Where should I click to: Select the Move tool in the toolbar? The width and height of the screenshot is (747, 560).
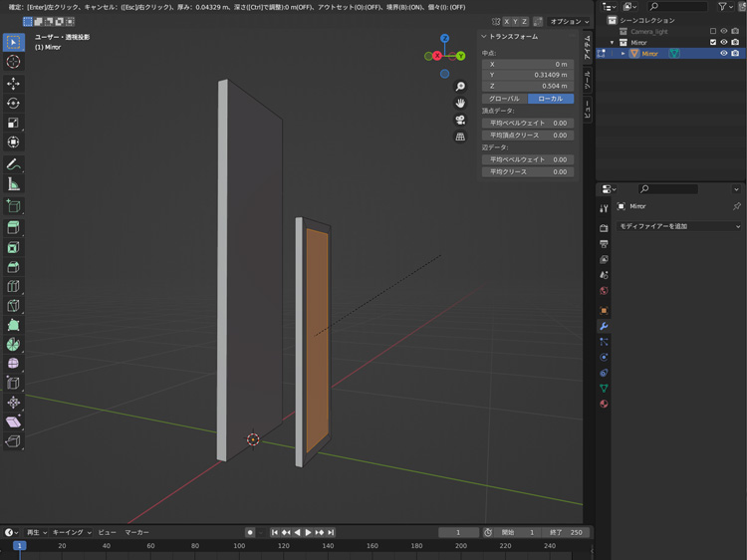(x=13, y=84)
